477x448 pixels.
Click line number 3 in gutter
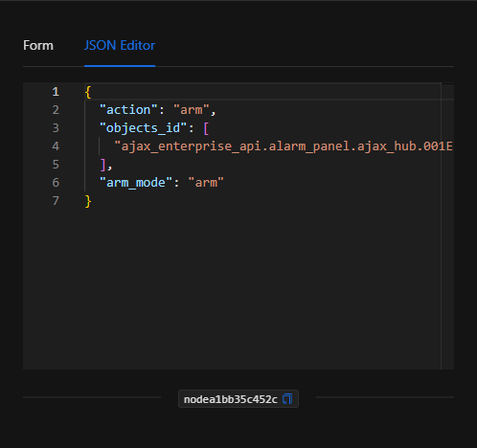pos(56,128)
